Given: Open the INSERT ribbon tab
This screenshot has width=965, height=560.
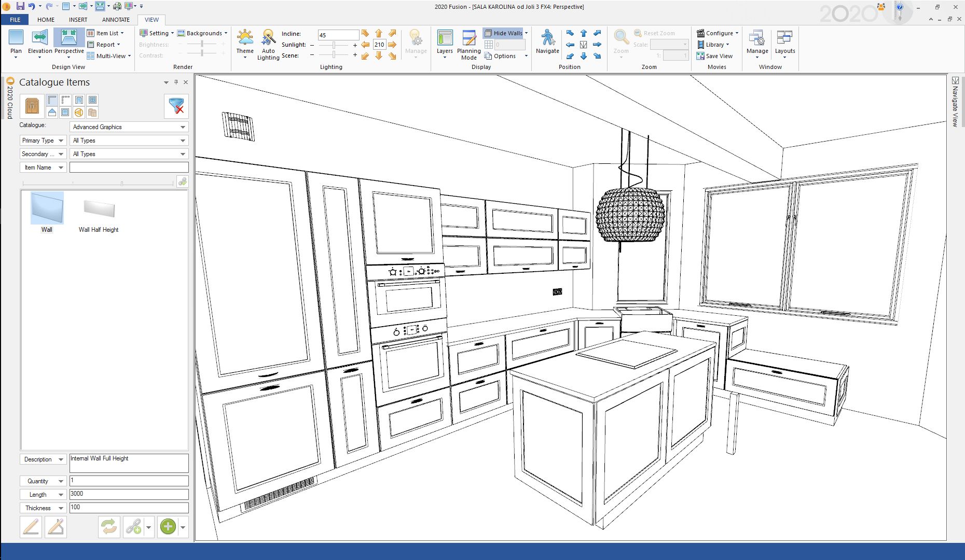Looking at the screenshot, I should (78, 20).
